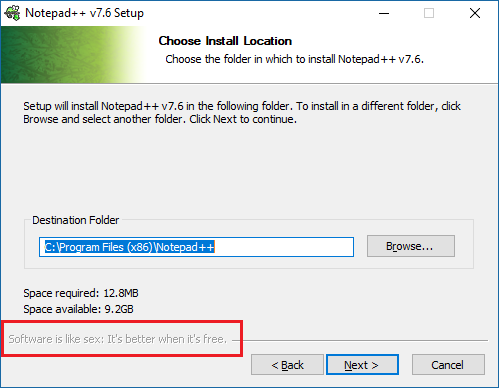
Task: Click the Notepad++ installer icon in title bar
Action: coord(12,13)
